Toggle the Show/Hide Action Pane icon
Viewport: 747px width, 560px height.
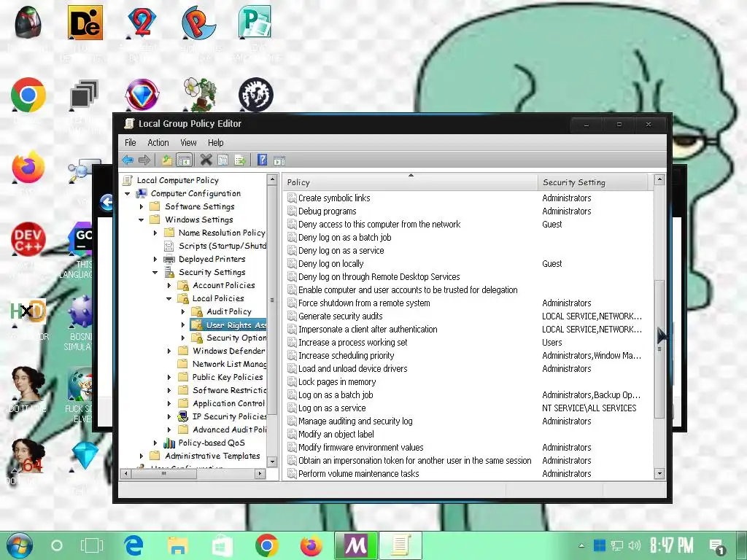coord(279,160)
